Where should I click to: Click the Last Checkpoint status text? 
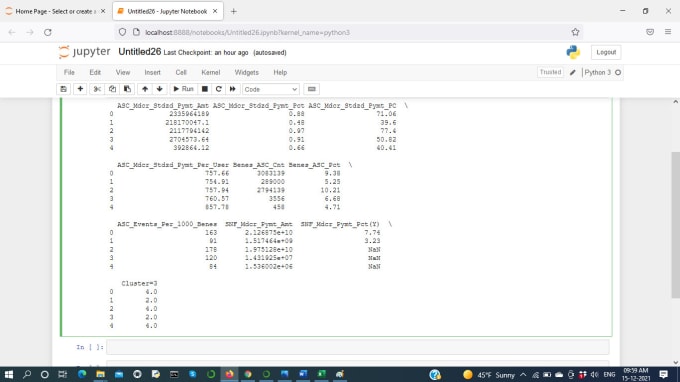[206, 52]
